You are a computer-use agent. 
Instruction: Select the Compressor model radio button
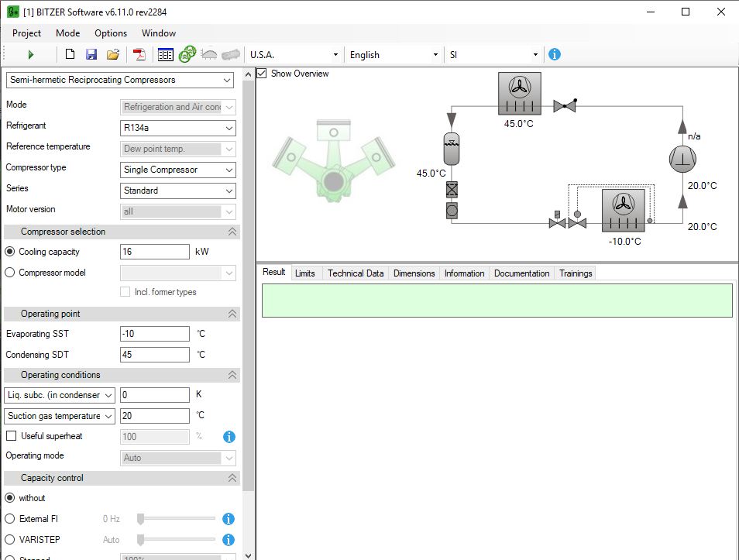coord(10,273)
